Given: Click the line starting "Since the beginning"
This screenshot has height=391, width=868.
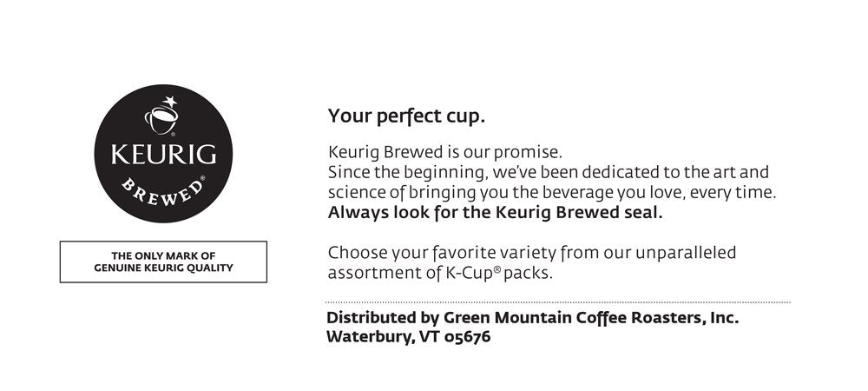Looking at the screenshot, I should tap(548, 172).
